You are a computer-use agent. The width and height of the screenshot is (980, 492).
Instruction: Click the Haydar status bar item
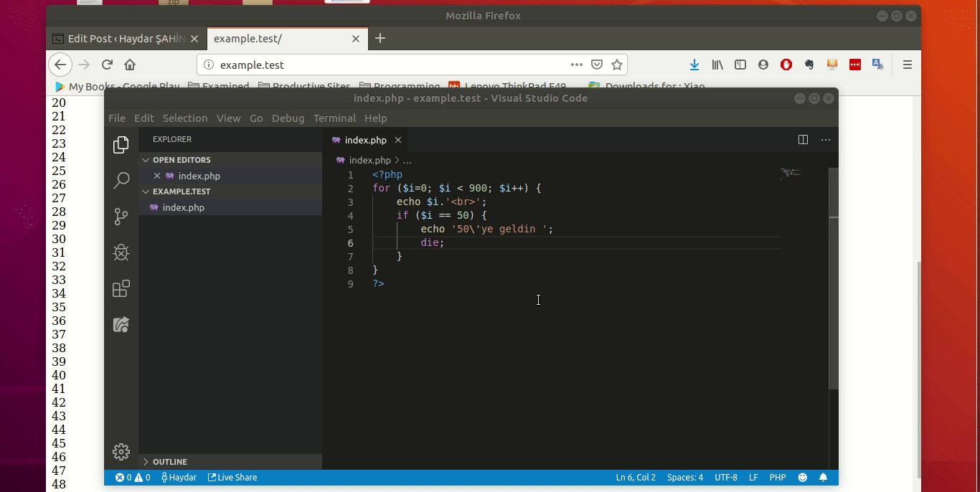pyautogui.click(x=179, y=477)
